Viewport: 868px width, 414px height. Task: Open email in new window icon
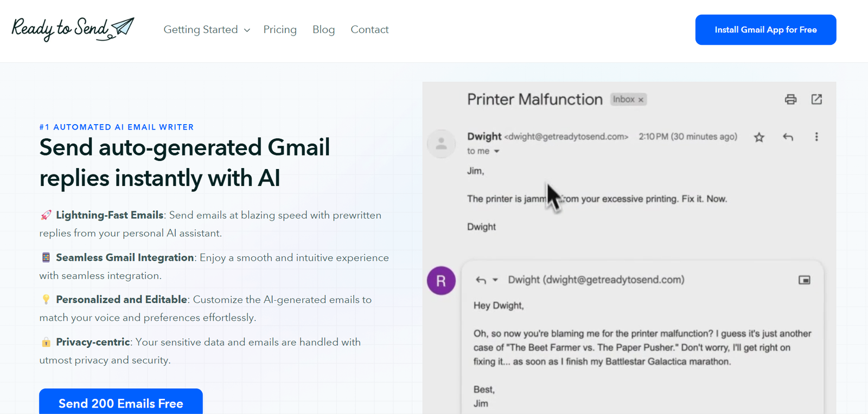click(x=816, y=99)
